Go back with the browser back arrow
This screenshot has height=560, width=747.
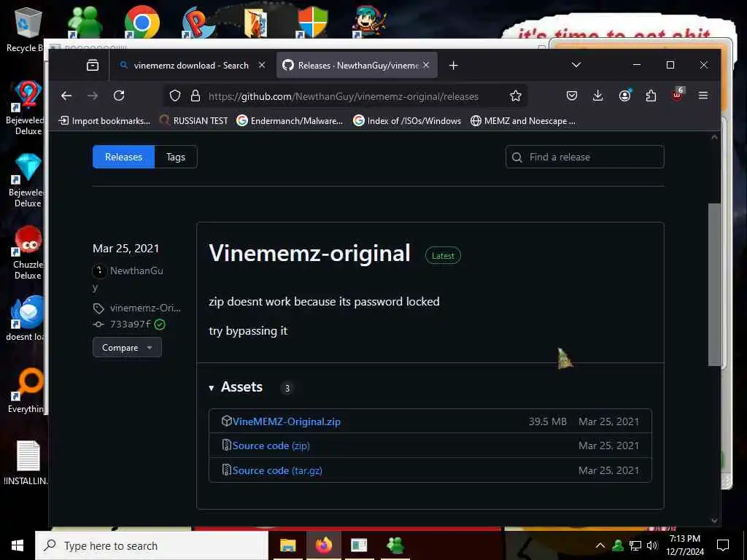66,96
